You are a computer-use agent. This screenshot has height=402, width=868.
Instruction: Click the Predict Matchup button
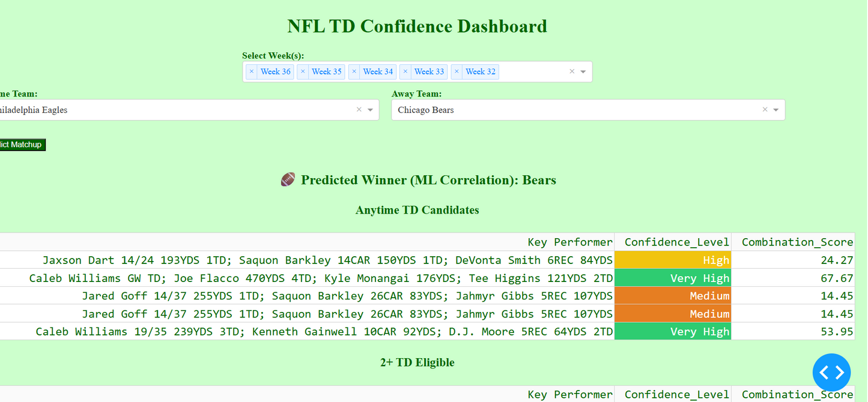pyautogui.click(x=22, y=145)
